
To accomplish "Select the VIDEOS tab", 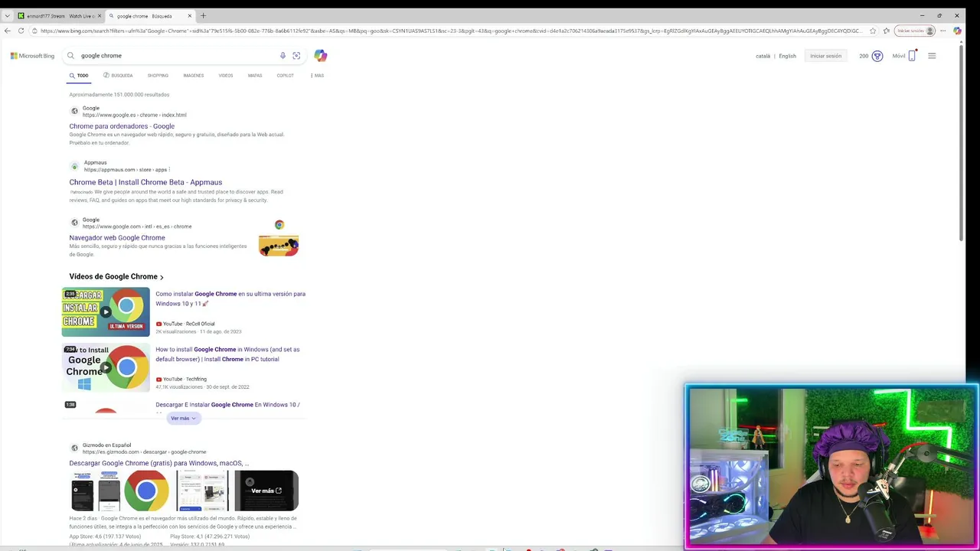I will (x=226, y=76).
